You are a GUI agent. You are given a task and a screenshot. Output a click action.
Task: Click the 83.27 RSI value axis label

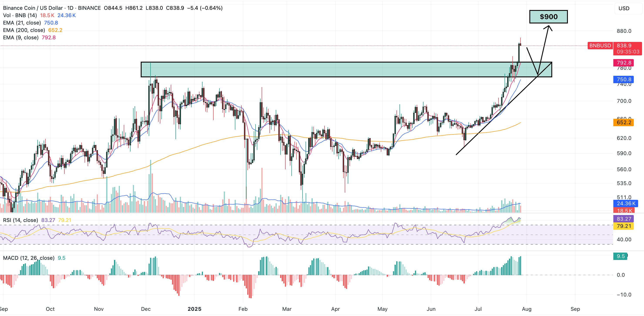(624, 219)
